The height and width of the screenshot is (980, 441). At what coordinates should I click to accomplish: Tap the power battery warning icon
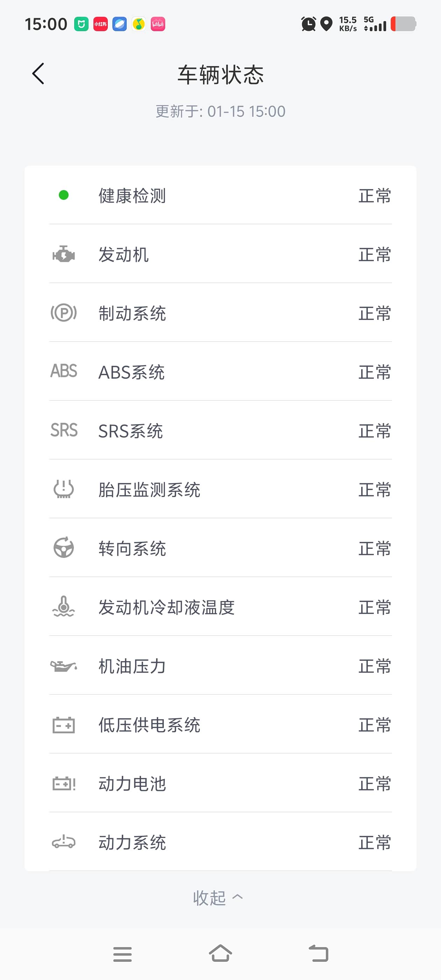(64, 784)
